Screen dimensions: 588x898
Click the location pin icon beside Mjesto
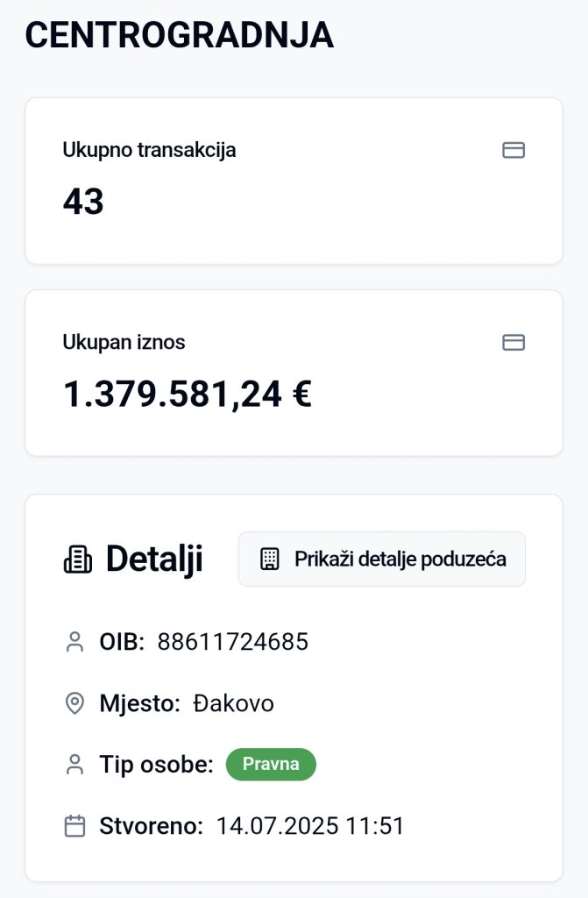[74, 703]
